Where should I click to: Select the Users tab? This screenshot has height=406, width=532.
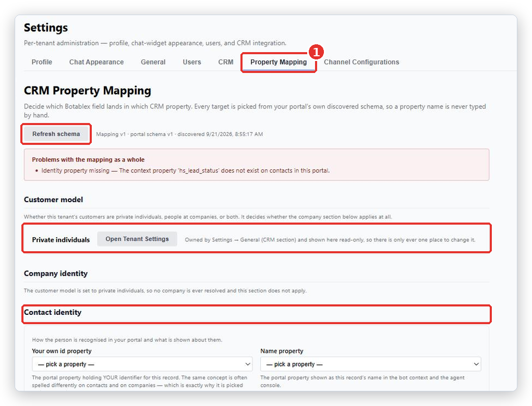click(x=192, y=62)
